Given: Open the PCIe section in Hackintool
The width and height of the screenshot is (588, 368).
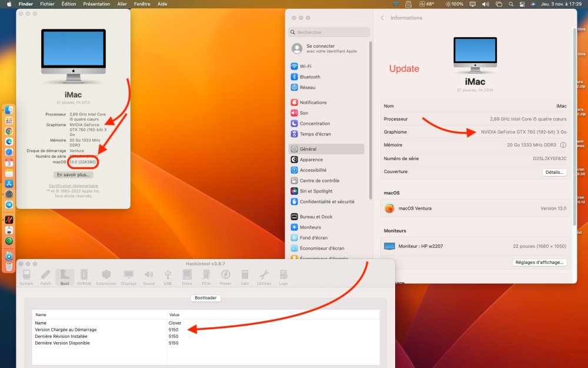Looking at the screenshot, I should tap(206, 277).
